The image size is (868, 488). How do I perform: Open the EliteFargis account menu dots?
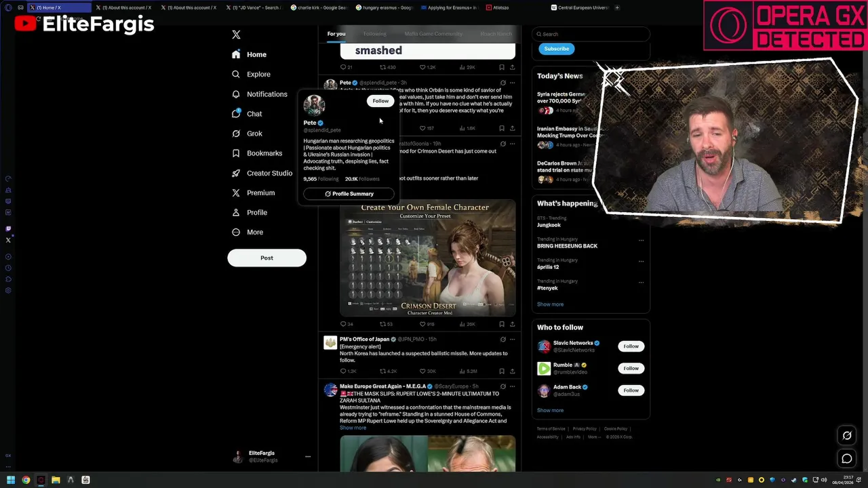click(307, 457)
